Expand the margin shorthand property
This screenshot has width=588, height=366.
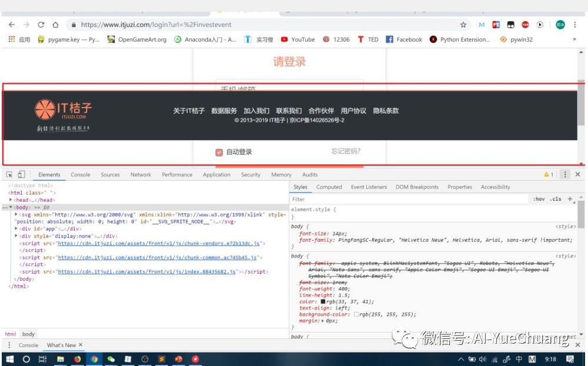[322, 321]
